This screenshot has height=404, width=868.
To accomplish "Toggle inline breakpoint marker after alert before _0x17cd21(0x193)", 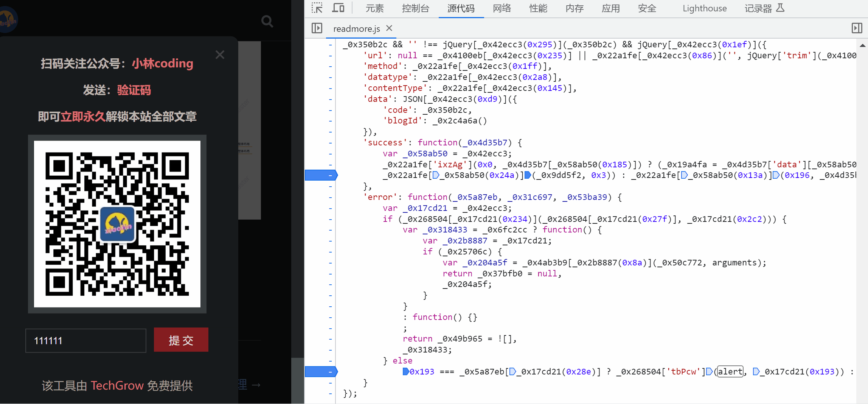I will pyautogui.click(x=756, y=371).
